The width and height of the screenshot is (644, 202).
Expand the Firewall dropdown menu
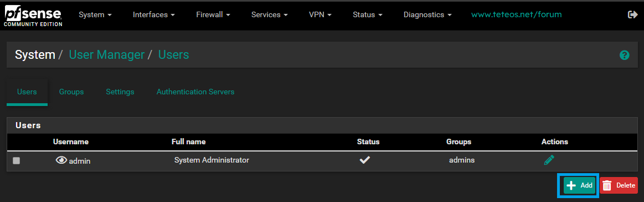tap(213, 15)
